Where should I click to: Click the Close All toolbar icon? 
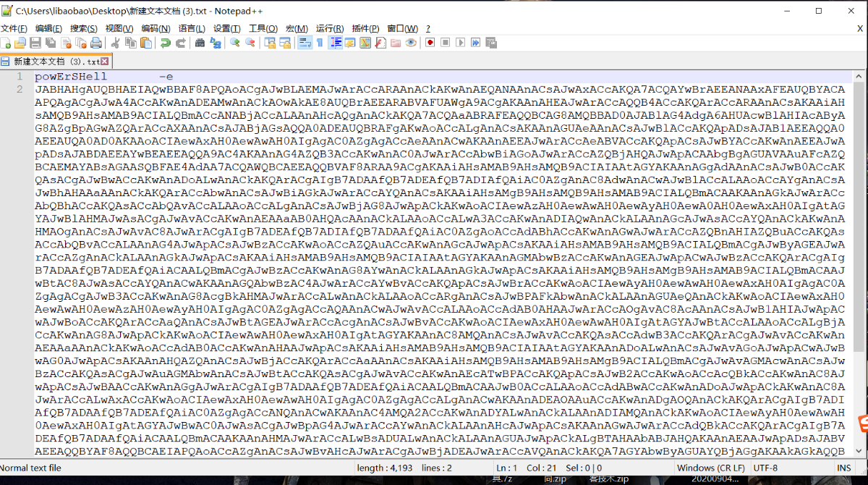click(80, 43)
